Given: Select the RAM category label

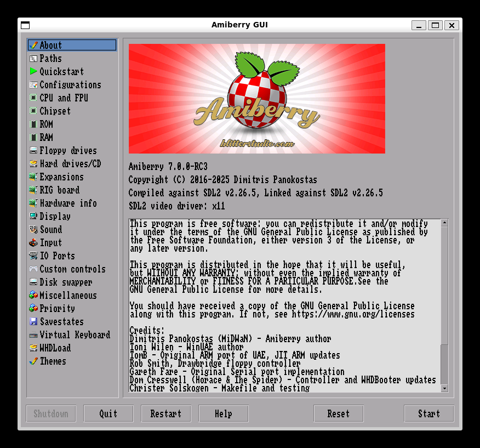Looking at the screenshot, I should 46,137.
